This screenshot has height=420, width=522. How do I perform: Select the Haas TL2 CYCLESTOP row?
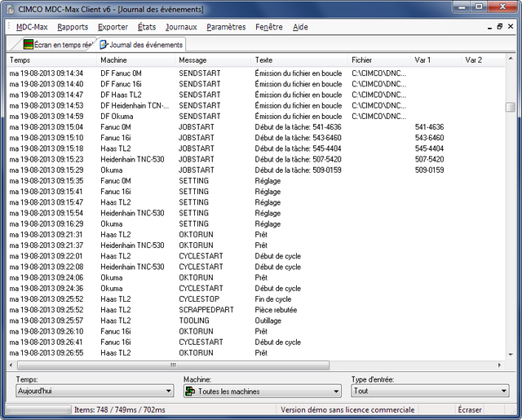pyautogui.click(x=255, y=299)
